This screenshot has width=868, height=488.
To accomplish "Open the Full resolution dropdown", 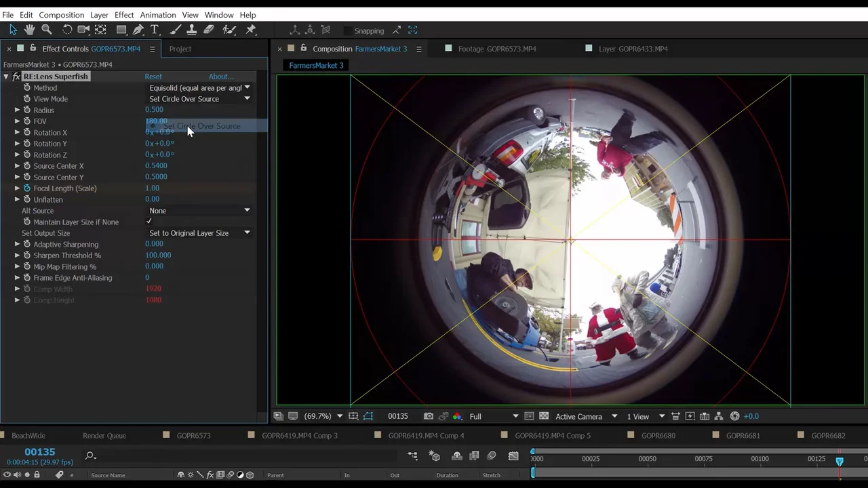I will (x=494, y=416).
